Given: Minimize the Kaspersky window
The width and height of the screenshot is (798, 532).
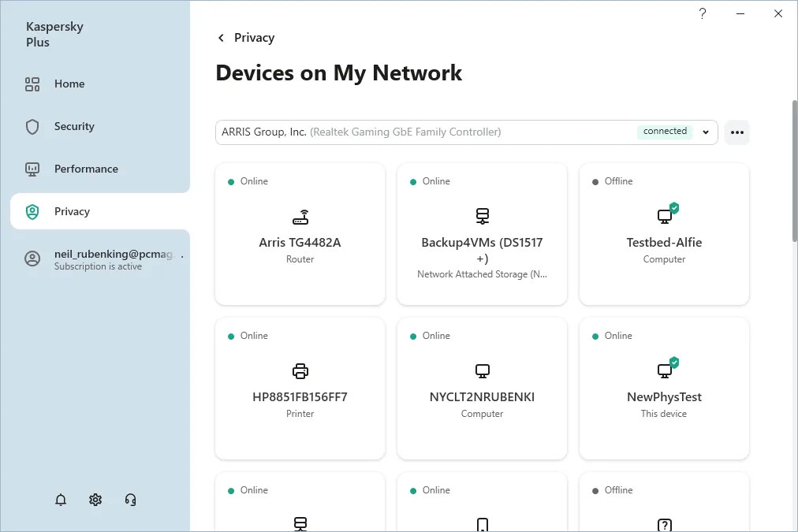Looking at the screenshot, I should 740,13.
